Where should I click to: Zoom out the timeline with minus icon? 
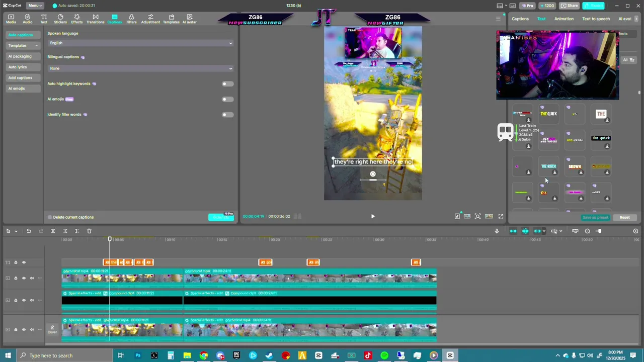[x=587, y=231]
